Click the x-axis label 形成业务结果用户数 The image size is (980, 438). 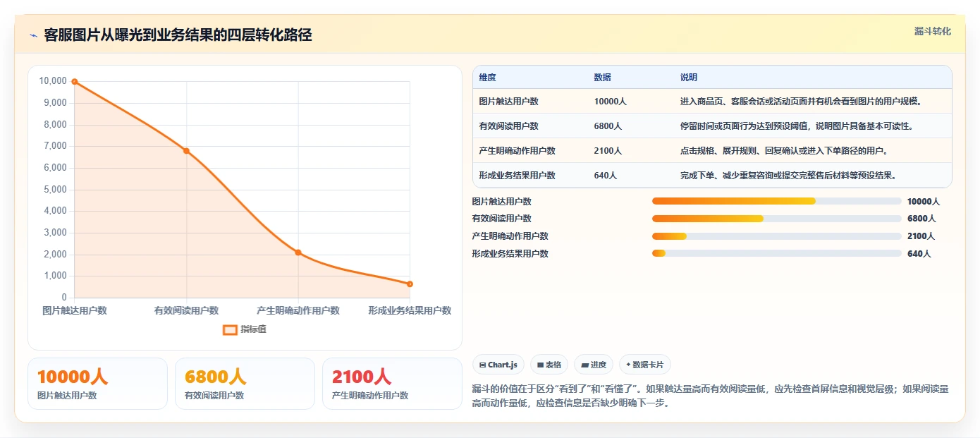click(410, 310)
